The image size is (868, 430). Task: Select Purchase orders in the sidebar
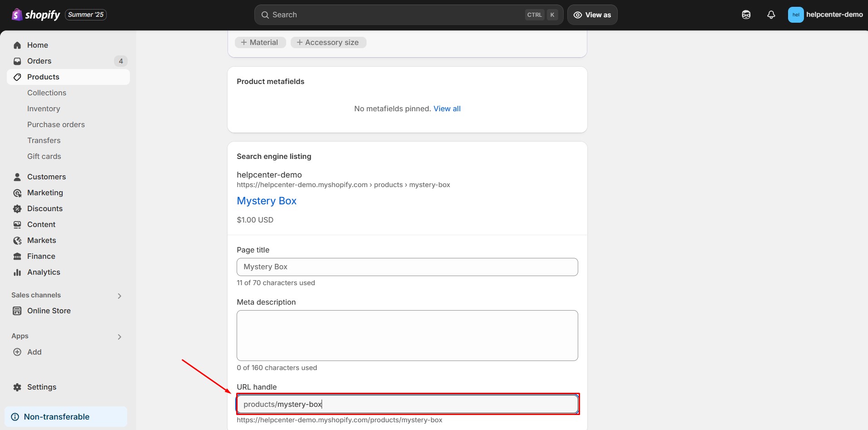[56, 124]
